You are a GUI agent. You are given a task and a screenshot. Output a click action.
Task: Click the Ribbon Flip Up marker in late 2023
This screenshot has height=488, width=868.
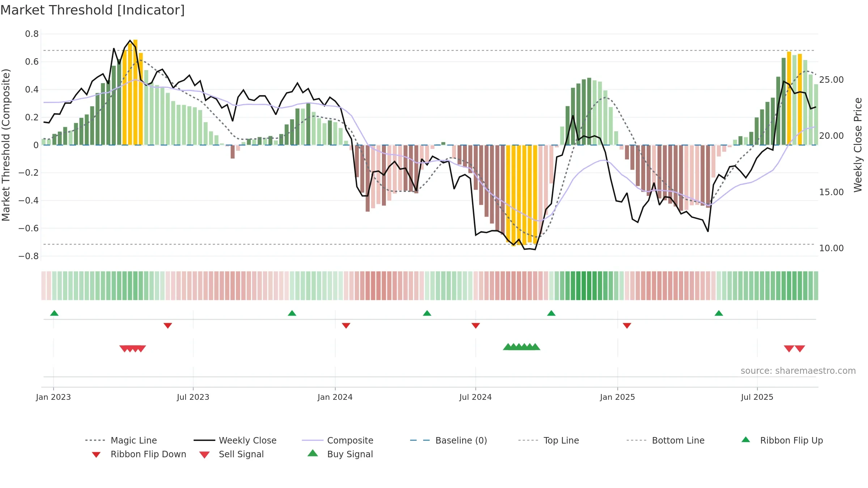292,313
